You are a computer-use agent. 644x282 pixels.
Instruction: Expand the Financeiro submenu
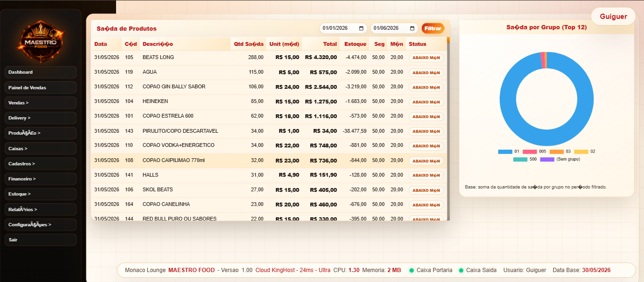(41, 179)
